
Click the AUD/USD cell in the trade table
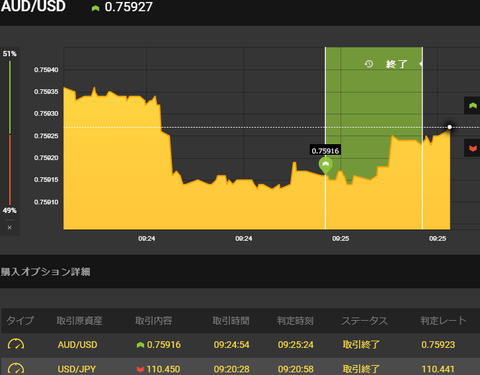pos(77,344)
